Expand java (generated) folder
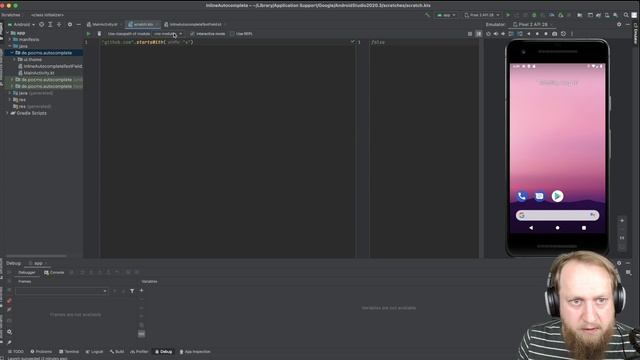The width and height of the screenshot is (640, 360). 10,93
